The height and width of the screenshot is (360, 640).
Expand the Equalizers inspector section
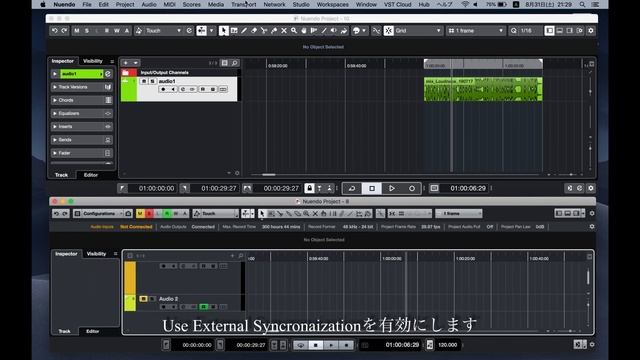click(81, 113)
